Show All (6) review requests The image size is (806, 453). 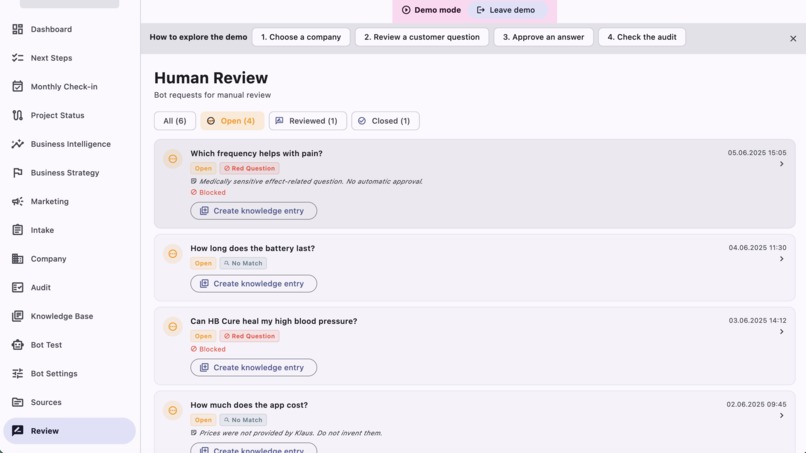click(175, 121)
